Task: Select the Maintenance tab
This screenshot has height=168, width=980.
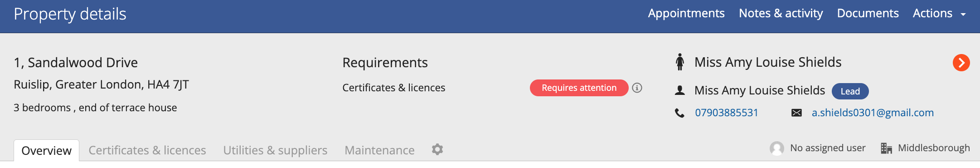Action: click(379, 150)
